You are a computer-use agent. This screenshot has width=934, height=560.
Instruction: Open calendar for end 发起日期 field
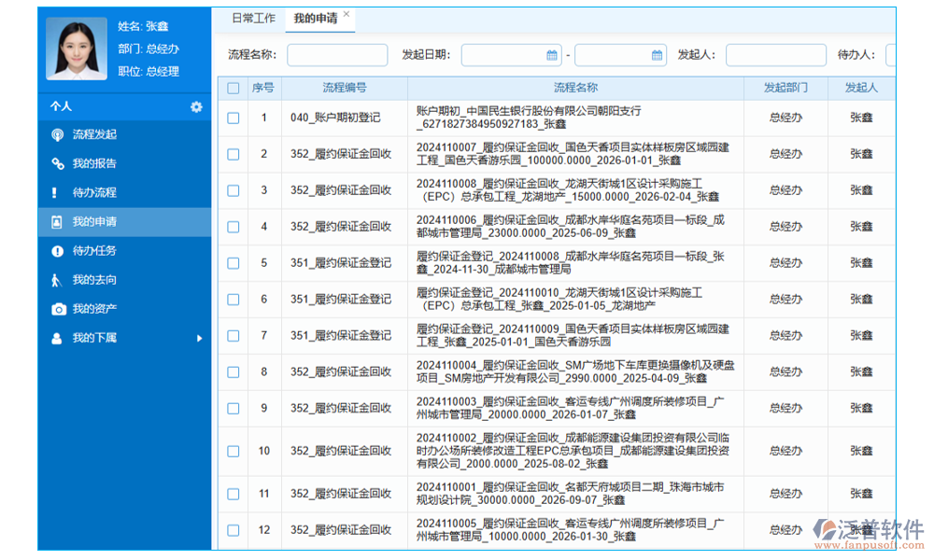coord(657,55)
